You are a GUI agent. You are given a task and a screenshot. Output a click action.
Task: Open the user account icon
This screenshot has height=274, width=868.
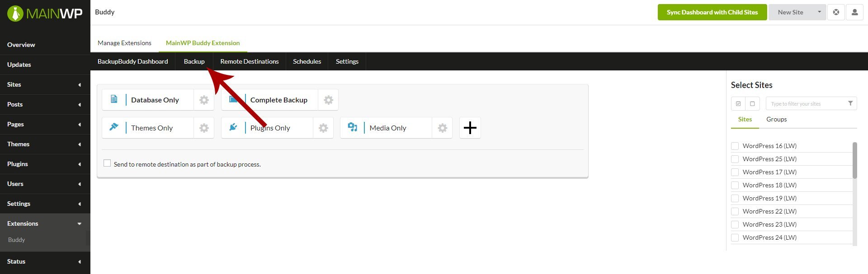[x=854, y=12]
